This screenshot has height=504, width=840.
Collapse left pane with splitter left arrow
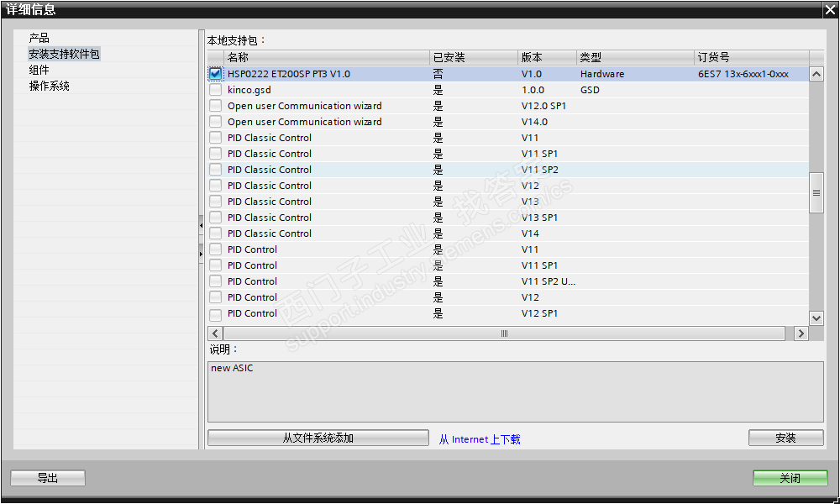click(x=201, y=225)
